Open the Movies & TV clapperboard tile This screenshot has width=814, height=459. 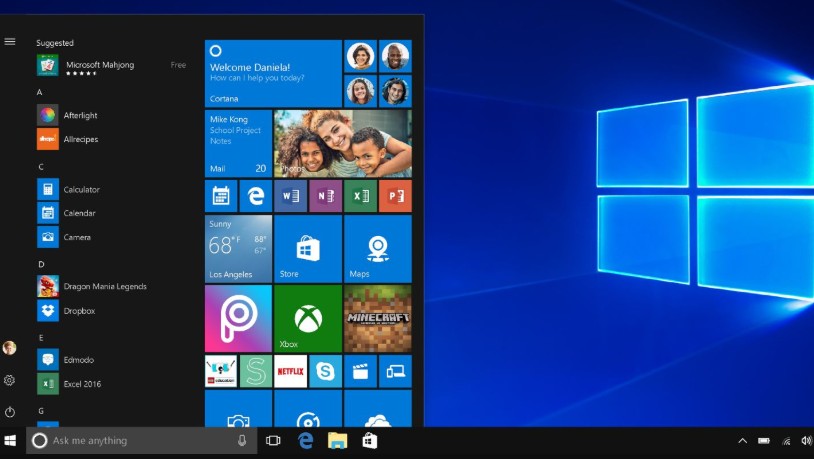coord(360,371)
